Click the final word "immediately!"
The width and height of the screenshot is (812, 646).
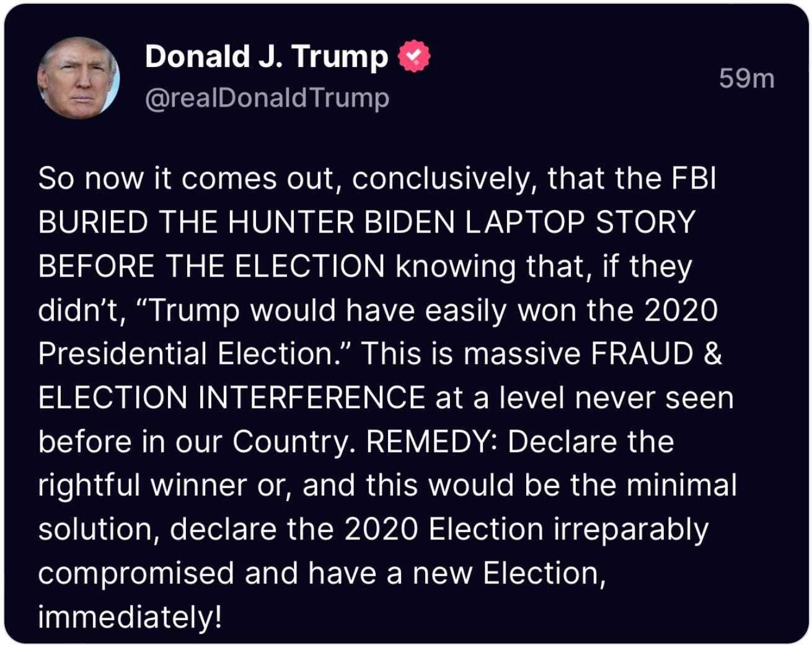130,617
